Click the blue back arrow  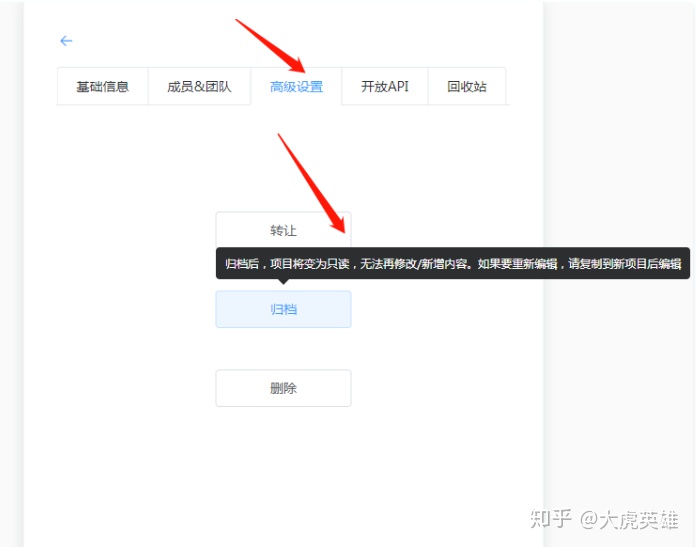(x=66, y=41)
